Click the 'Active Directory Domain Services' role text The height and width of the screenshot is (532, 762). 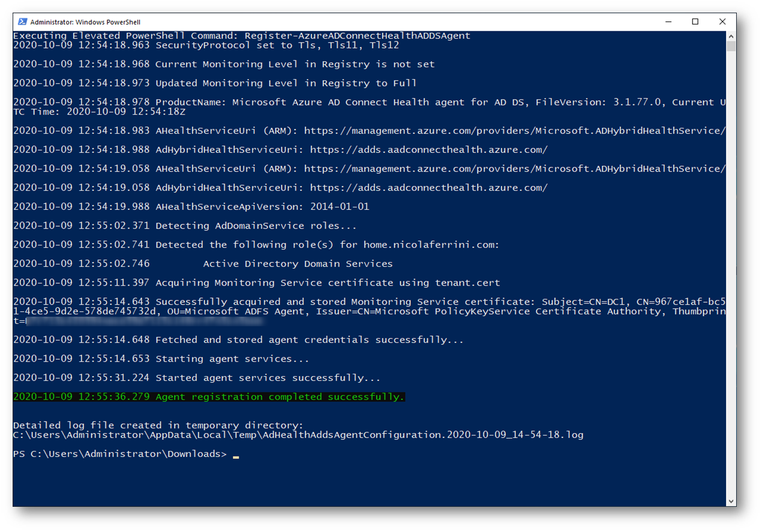point(298,264)
